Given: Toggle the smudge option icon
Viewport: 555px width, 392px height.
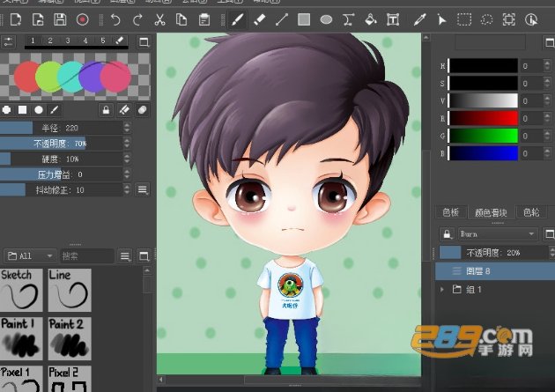Looking at the screenshot, I should tap(142, 110).
